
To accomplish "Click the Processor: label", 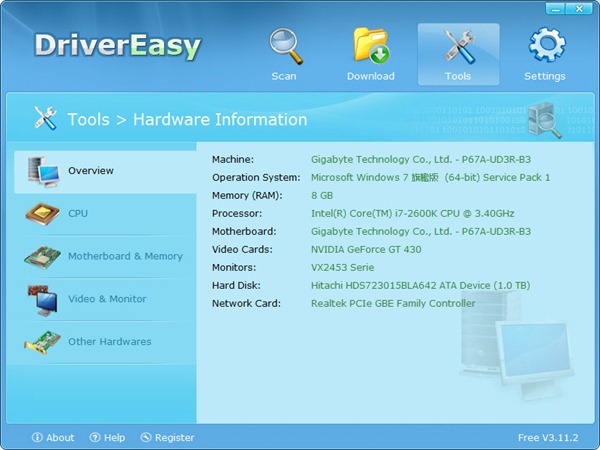I will tap(237, 214).
